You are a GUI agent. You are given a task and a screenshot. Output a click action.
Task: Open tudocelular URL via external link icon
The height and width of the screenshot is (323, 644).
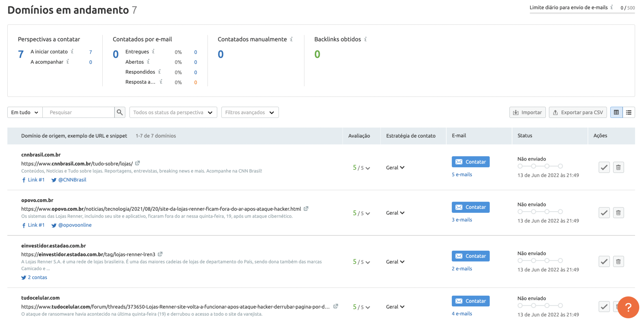pyautogui.click(x=336, y=306)
